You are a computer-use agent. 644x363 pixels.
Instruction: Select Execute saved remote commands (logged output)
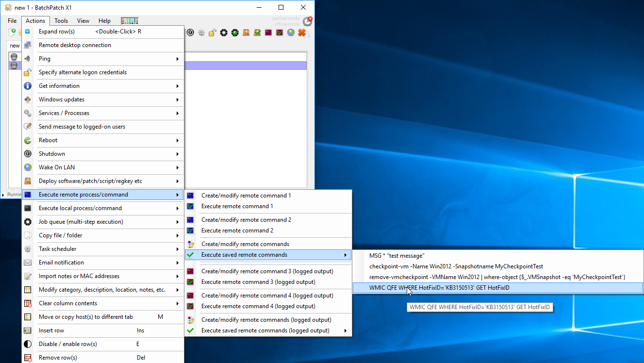[265, 330]
